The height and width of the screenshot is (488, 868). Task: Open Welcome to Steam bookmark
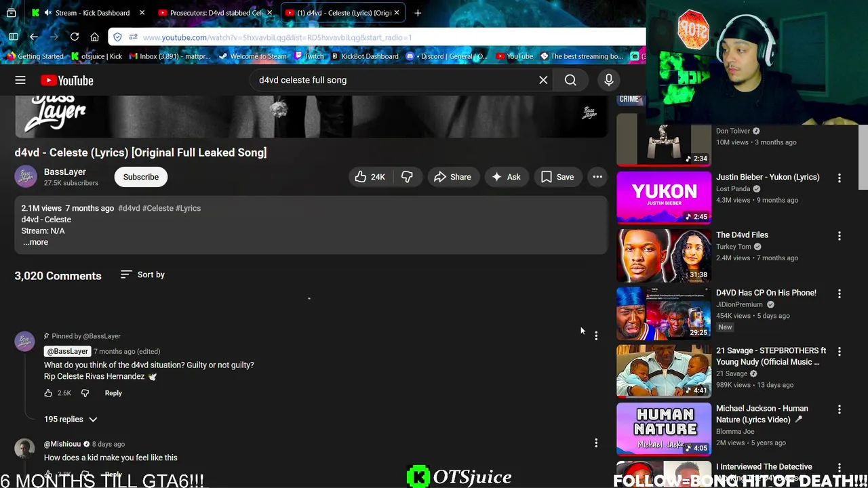pyautogui.click(x=252, y=56)
